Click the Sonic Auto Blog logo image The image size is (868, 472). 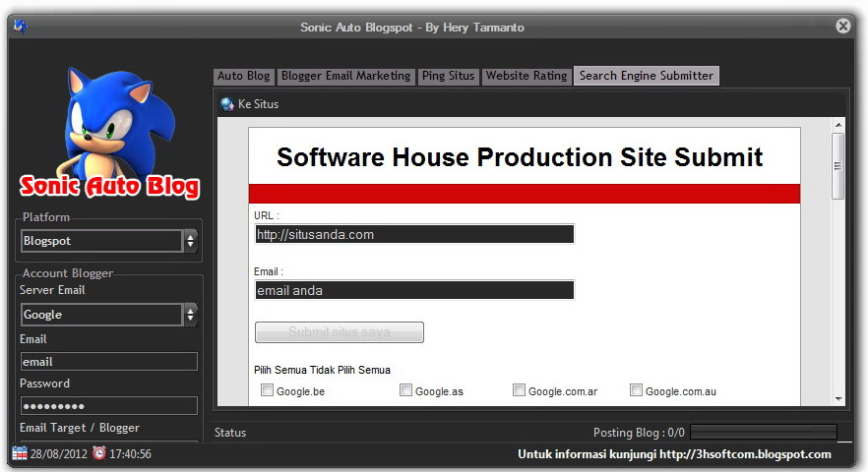[x=109, y=133]
